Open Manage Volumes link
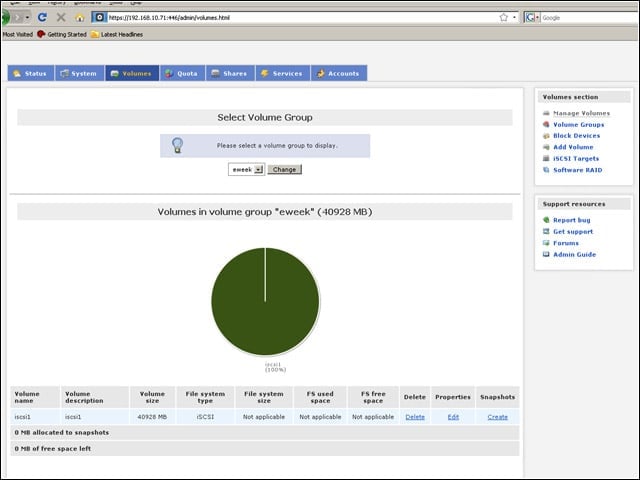 point(582,113)
